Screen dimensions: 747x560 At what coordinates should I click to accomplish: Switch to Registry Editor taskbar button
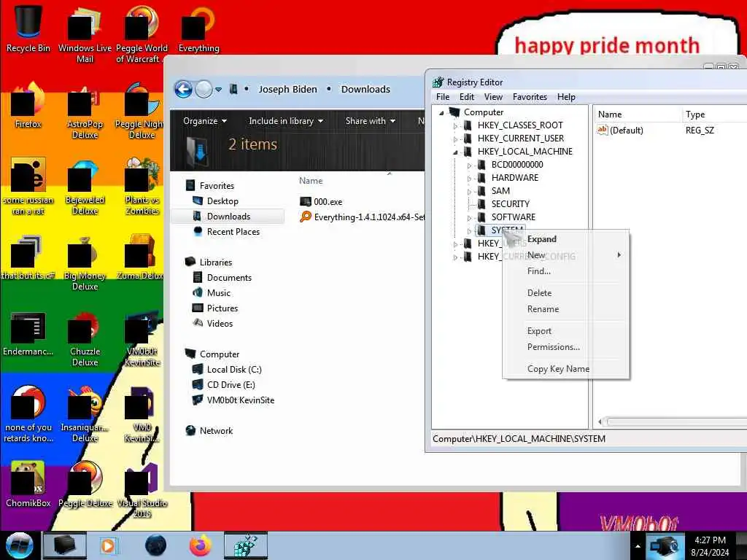click(246, 545)
